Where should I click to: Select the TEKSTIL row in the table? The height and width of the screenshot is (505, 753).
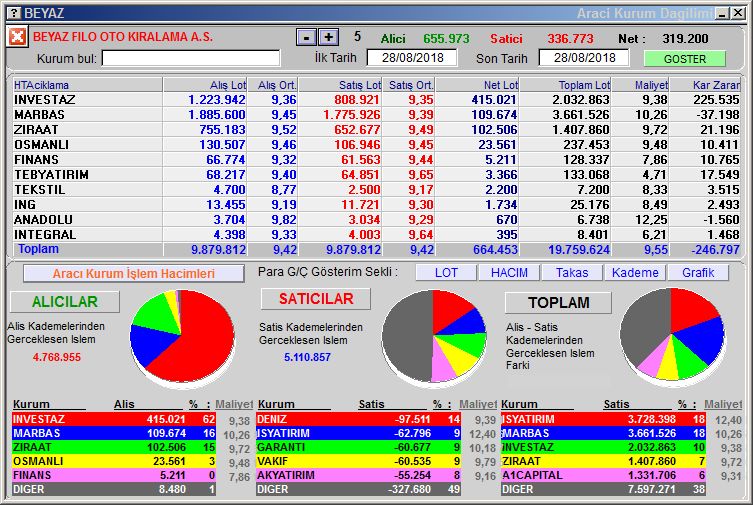click(376, 190)
